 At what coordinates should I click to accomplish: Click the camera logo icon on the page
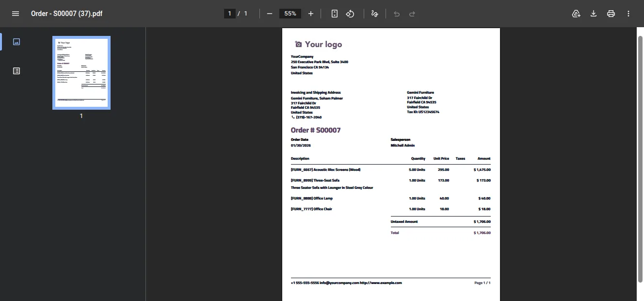pyautogui.click(x=298, y=44)
